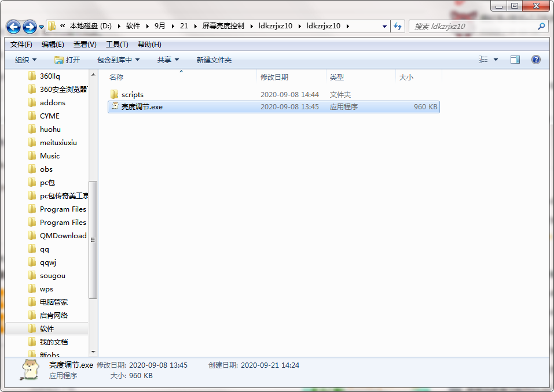Click the search magnifier icon
This screenshot has width=554, height=392.
[x=541, y=26]
